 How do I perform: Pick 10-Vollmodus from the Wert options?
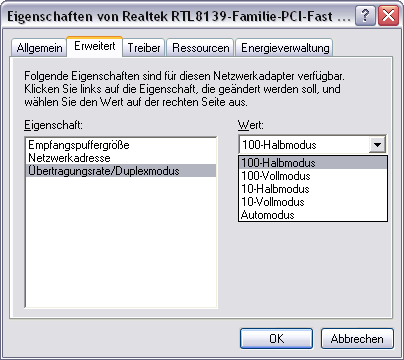313,202
